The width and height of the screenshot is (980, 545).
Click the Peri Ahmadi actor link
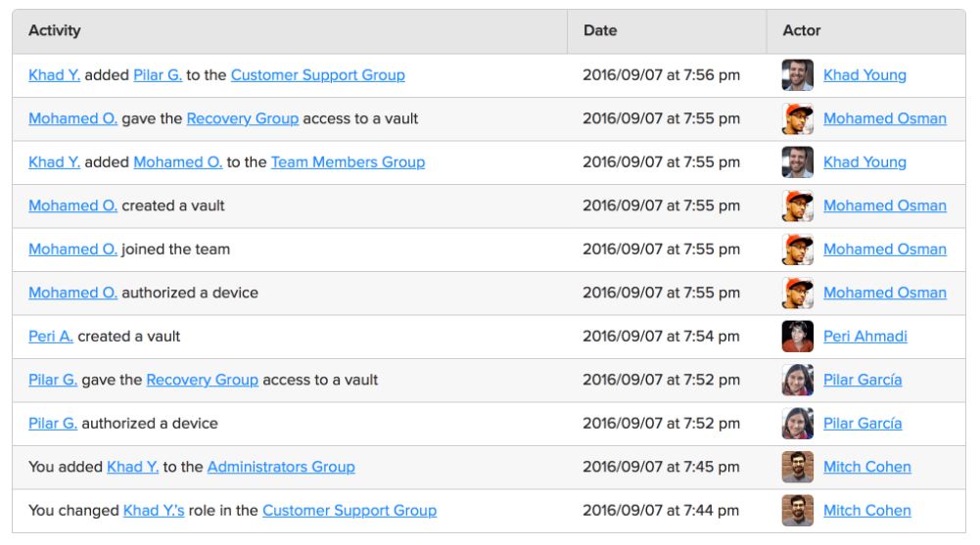[865, 337]
